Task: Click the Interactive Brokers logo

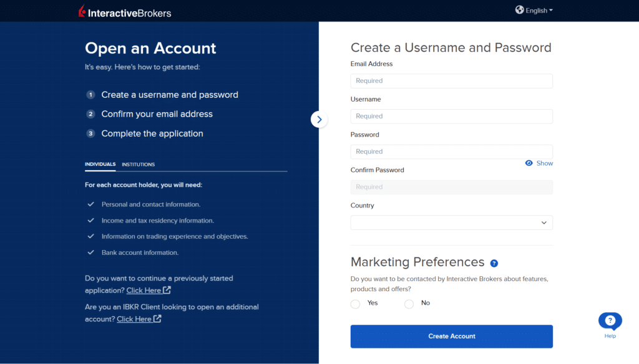Action: point(125,11)
